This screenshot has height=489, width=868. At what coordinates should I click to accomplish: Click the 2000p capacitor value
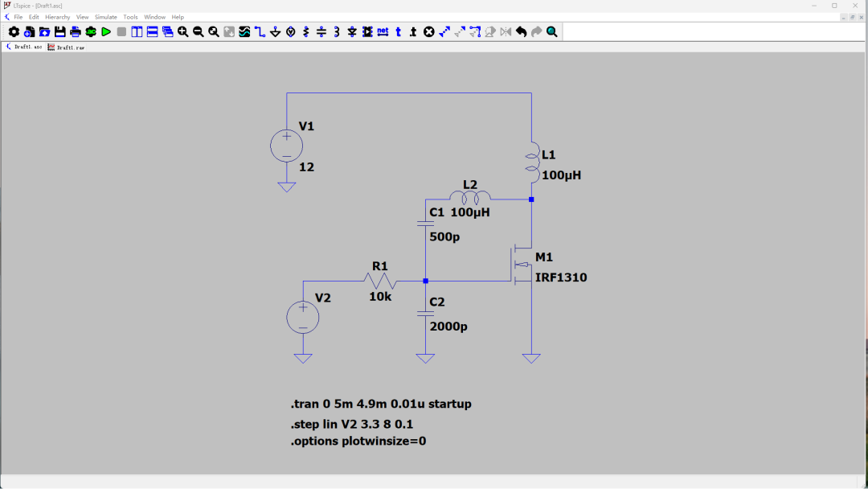point(448,327)
